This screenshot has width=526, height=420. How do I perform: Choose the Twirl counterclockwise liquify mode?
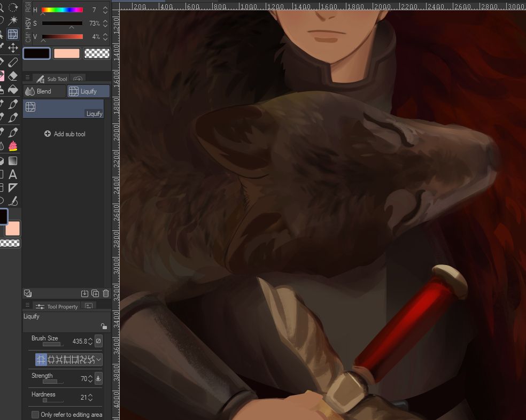point(90,360)
